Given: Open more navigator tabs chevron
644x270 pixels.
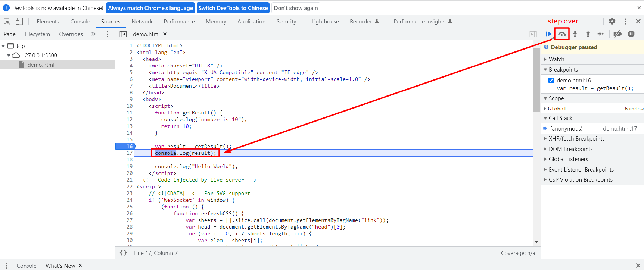Looking at the screenshot, I should (x=93, y=34).
